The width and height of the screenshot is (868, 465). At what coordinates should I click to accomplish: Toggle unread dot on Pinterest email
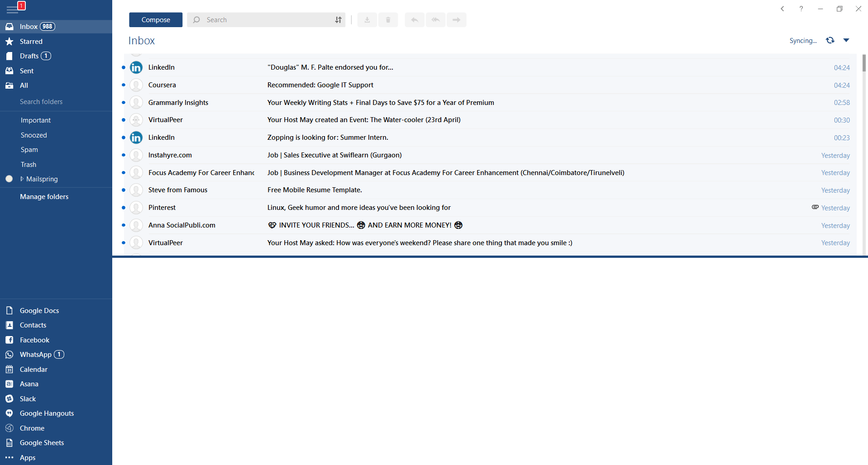tap(123, 208)
